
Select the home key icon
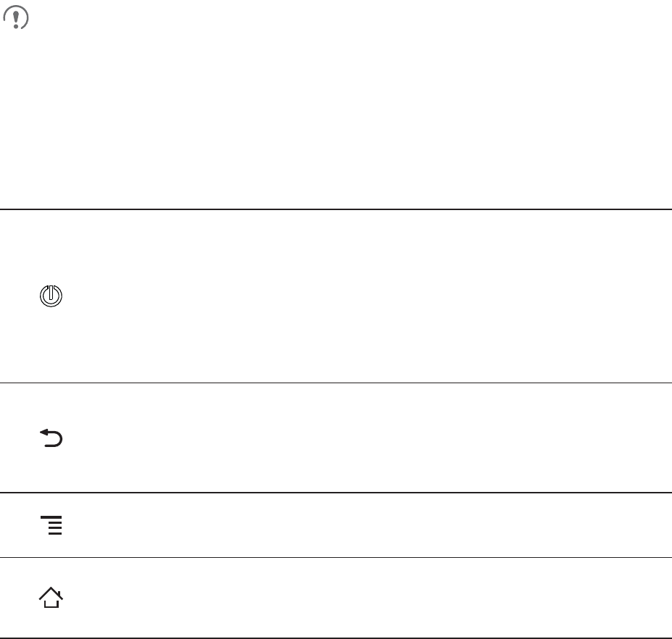tap(51, 598)
